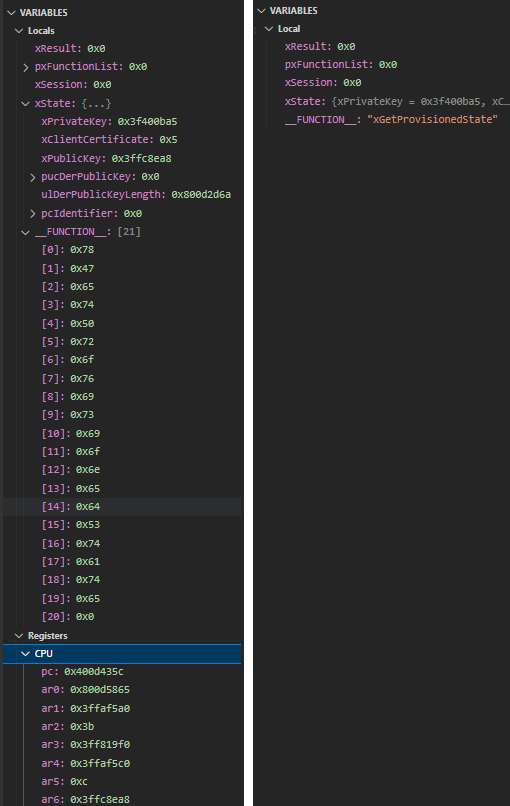
Task: Select array element [8]: 0x69
Action: click(x=67, y=396)
